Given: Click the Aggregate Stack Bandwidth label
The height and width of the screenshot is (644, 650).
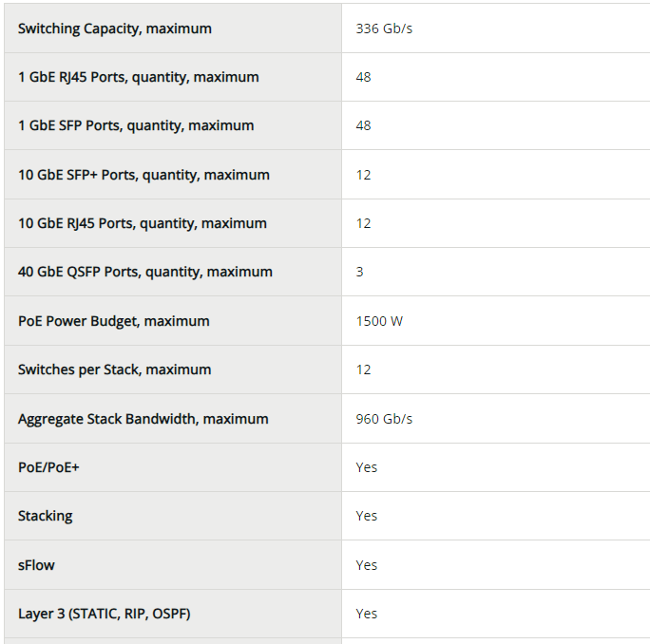Looking at the screenshot, I should coord(143,419).
